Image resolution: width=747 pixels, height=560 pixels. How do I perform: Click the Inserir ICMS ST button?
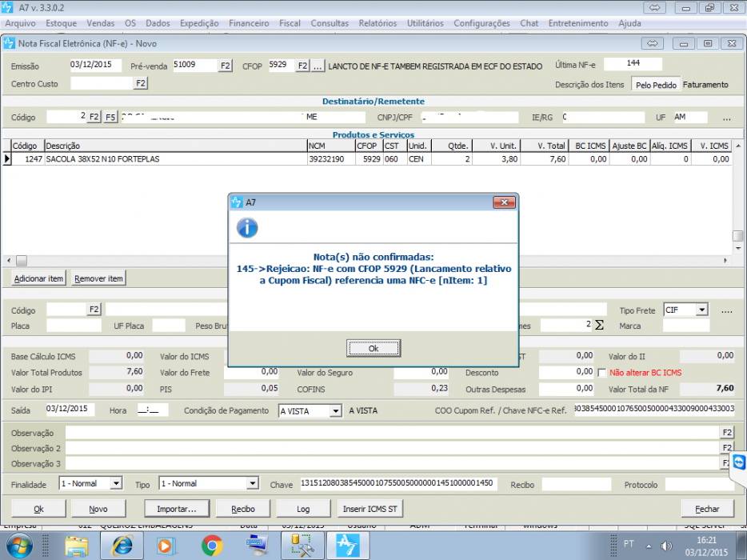click(x=370, y=509)
